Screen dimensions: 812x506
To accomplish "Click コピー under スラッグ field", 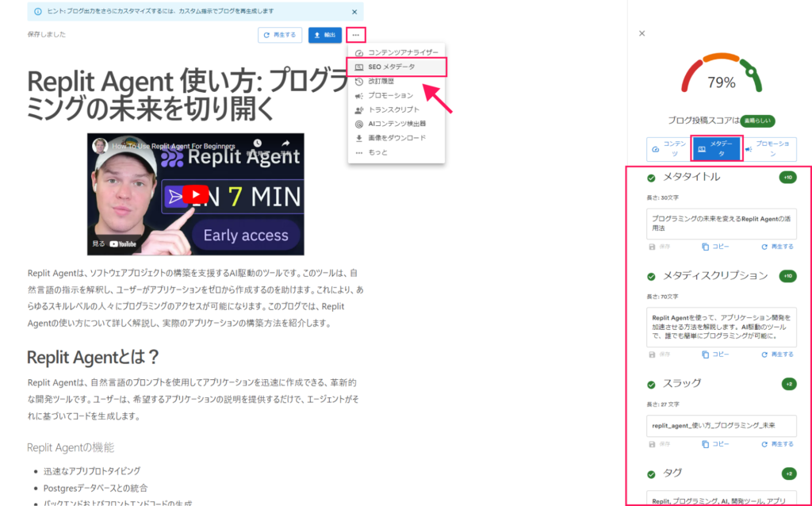I will pos(715,444).
